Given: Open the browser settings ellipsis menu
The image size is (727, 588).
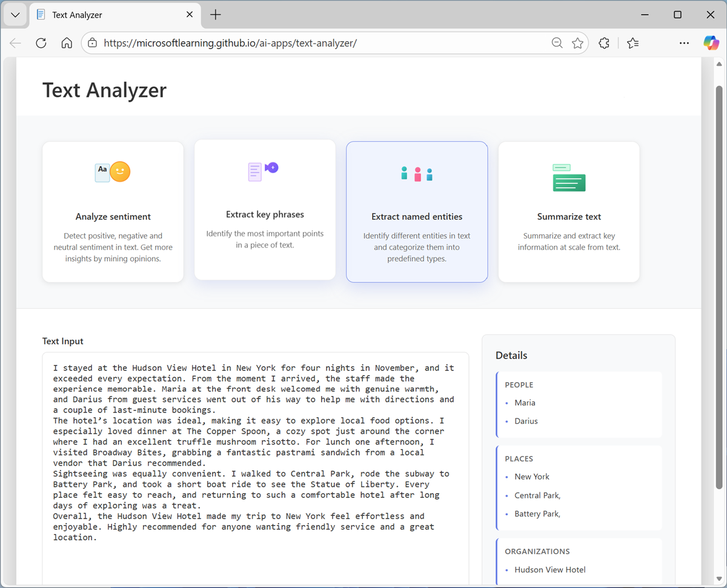Looking at the screenshot, I should 684,42.
